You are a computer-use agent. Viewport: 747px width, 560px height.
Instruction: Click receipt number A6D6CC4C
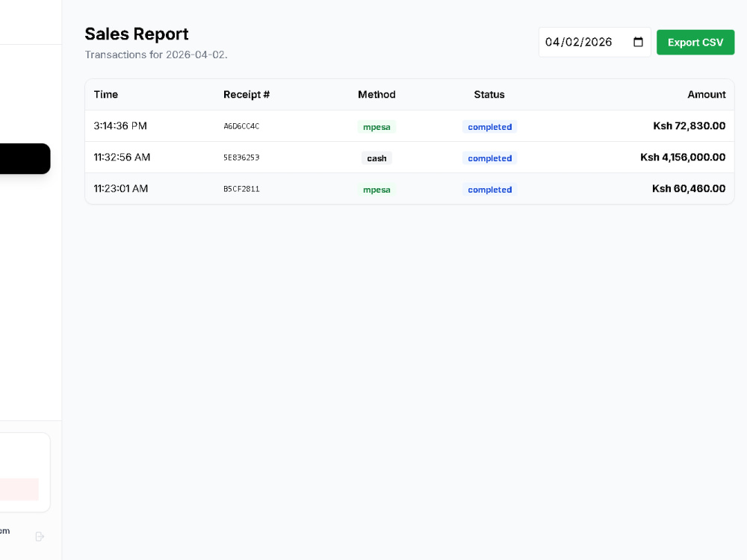(241, 126)
